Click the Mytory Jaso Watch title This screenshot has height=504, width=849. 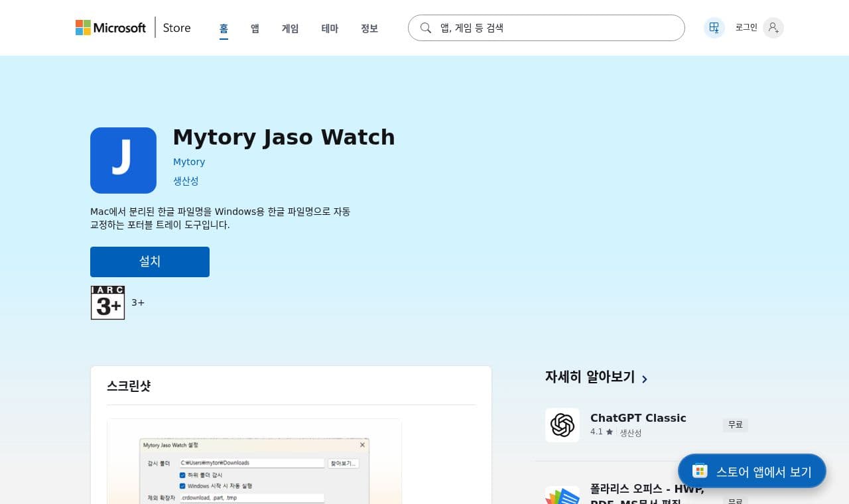284,137
